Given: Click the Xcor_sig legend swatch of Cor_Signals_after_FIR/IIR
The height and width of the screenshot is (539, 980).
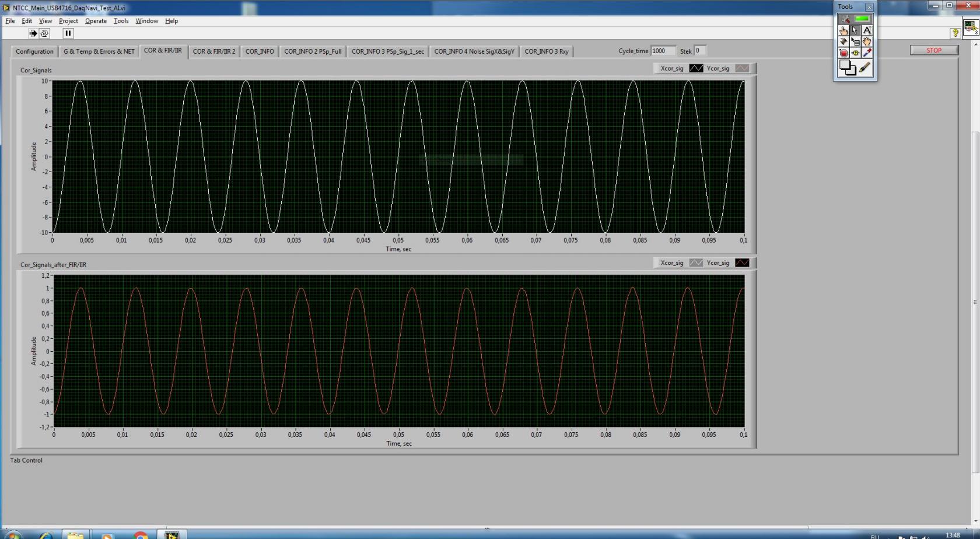Looking at the screenshot, I should point(696,262).
